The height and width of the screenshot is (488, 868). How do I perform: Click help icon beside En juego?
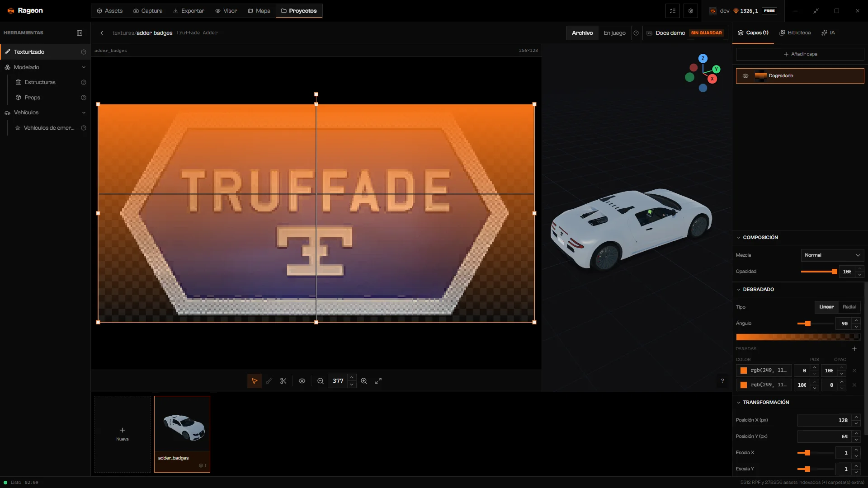636,33
